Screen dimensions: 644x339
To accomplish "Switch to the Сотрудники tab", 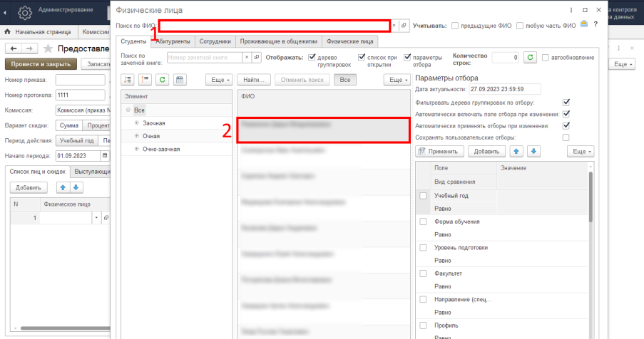I will tap(215, 41).
